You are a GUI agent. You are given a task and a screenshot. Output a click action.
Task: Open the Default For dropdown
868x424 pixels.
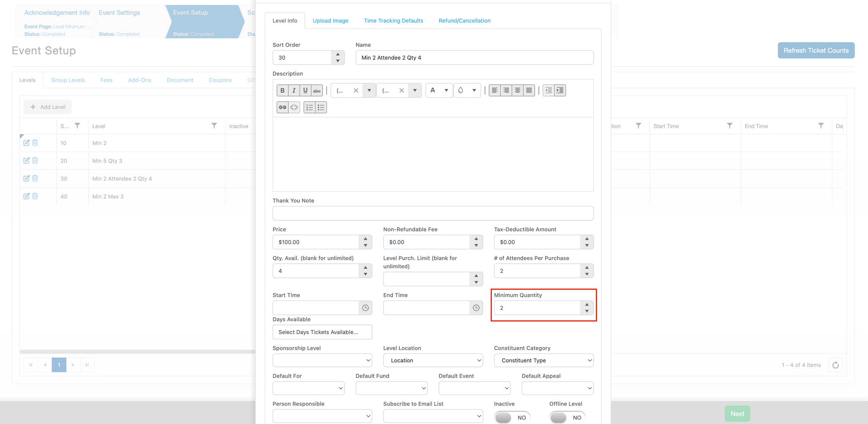tap(309, 388)
